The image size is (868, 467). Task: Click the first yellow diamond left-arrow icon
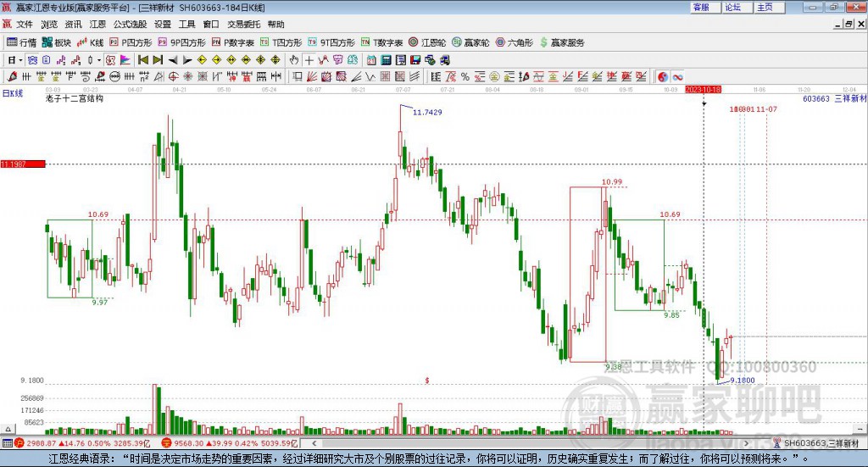click(x=202, y=60)
